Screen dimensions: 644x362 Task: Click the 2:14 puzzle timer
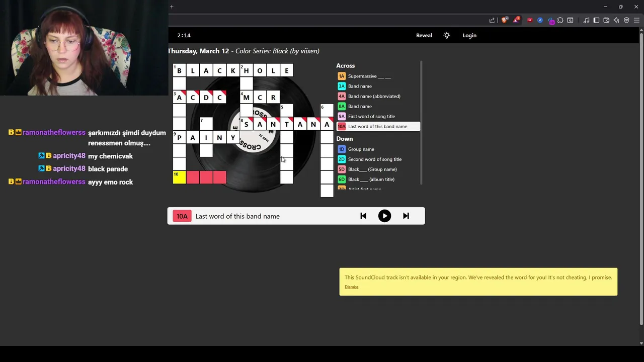point(184,35)
